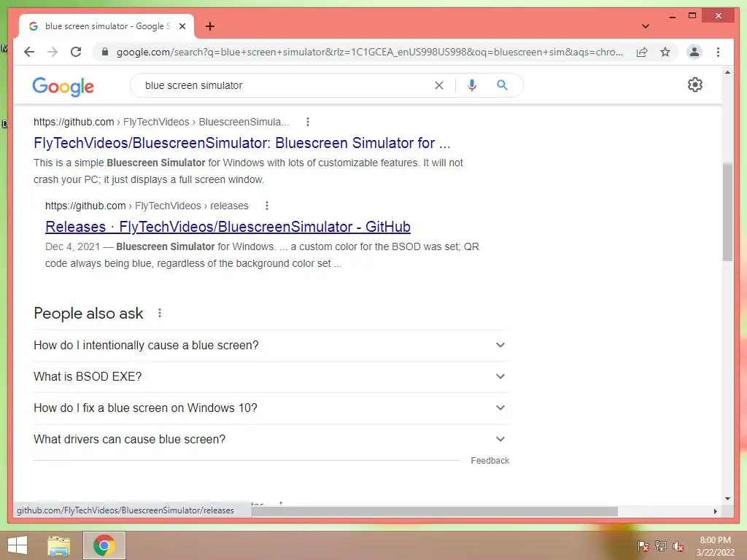The image size is (747, 560).
Task: Open options for the BluescreenSimula... result
Action: 308,122
